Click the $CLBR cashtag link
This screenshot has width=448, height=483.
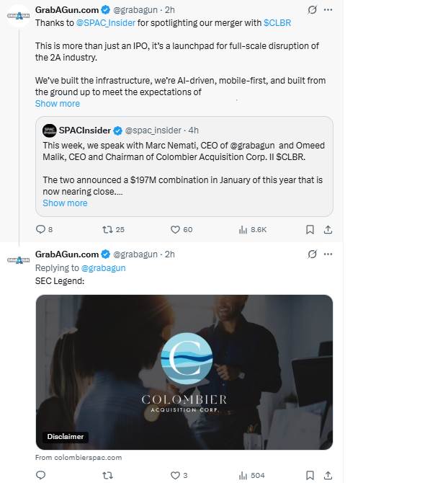click(x=277, y=24)
